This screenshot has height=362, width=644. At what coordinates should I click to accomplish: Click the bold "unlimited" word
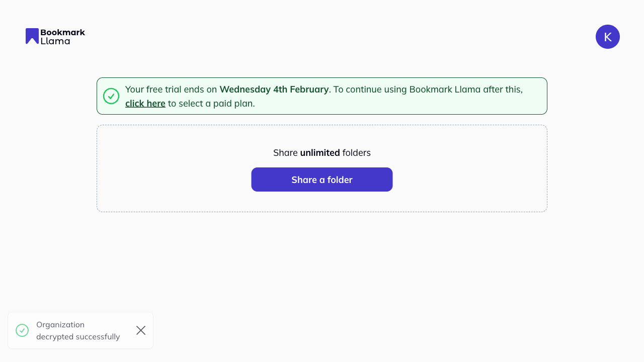pos(320,153)
